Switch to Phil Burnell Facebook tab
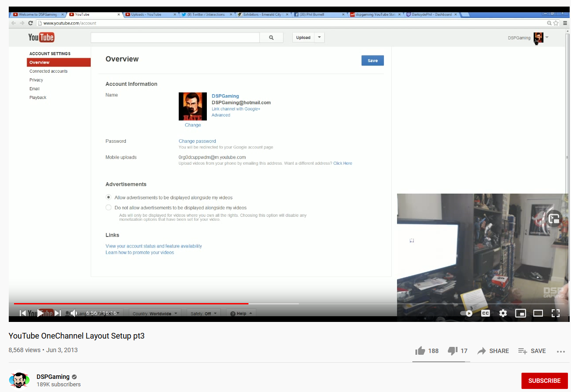 [x=320, y=14]
